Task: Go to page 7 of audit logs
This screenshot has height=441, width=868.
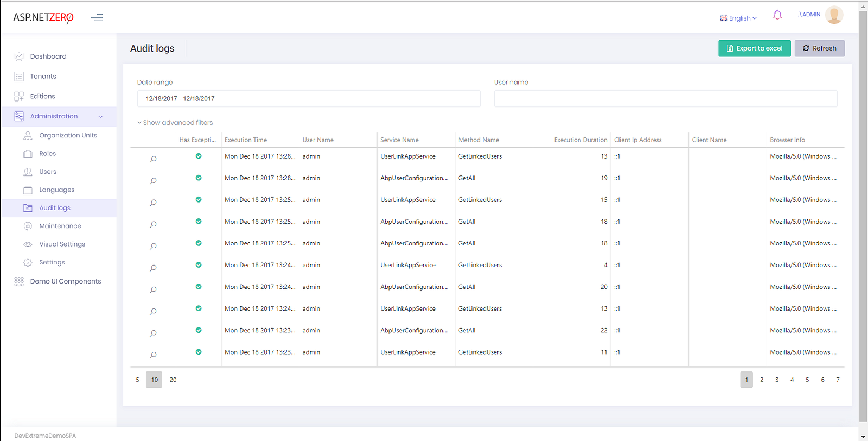Action: point(838,380)
